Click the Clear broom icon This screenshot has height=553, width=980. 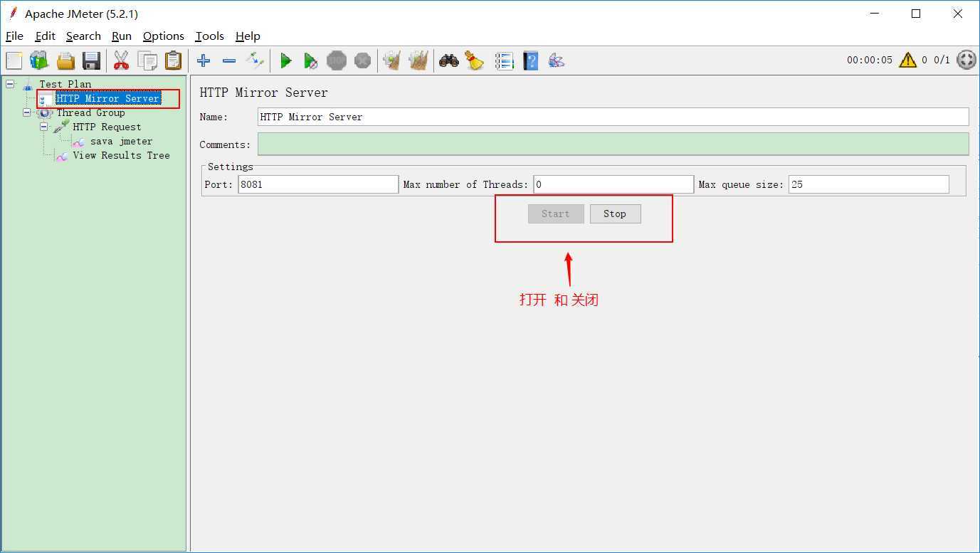click(x=392, y=60)
